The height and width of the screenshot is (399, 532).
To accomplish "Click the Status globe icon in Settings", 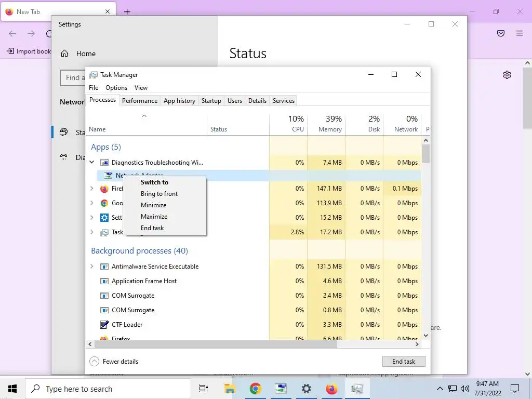I will 64,132.
